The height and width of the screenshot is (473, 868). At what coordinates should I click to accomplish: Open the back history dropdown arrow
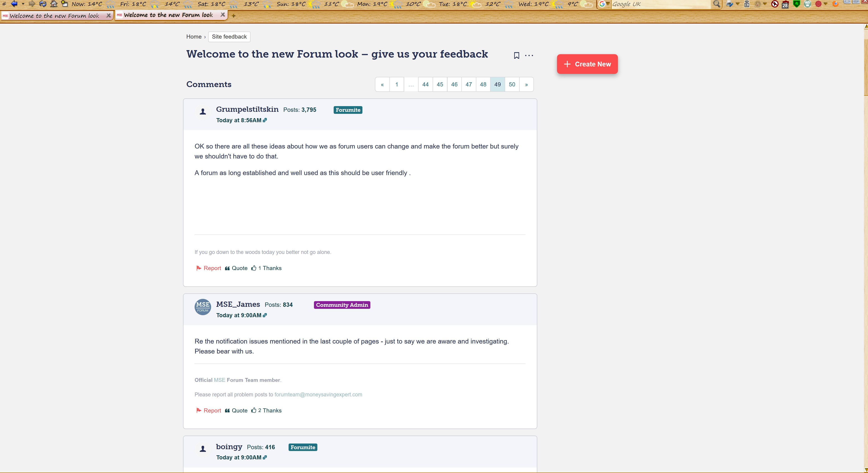click(23, 4)
